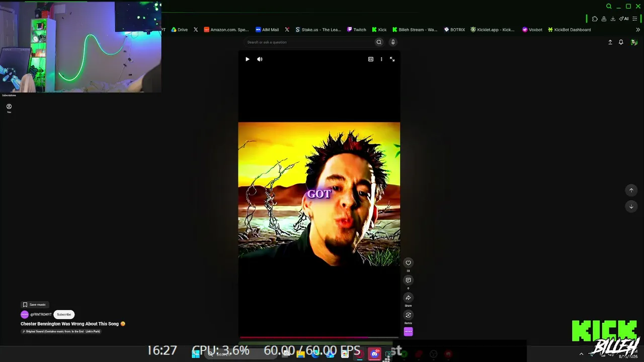644x362 pixels.
Task: Click the 'Chester Bennington Was Wrong About This Song' title
Action: (70, 324)
